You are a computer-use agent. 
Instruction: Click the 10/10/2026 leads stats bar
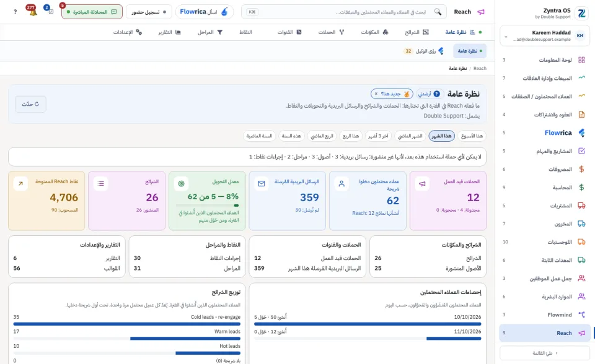(368, 324)
